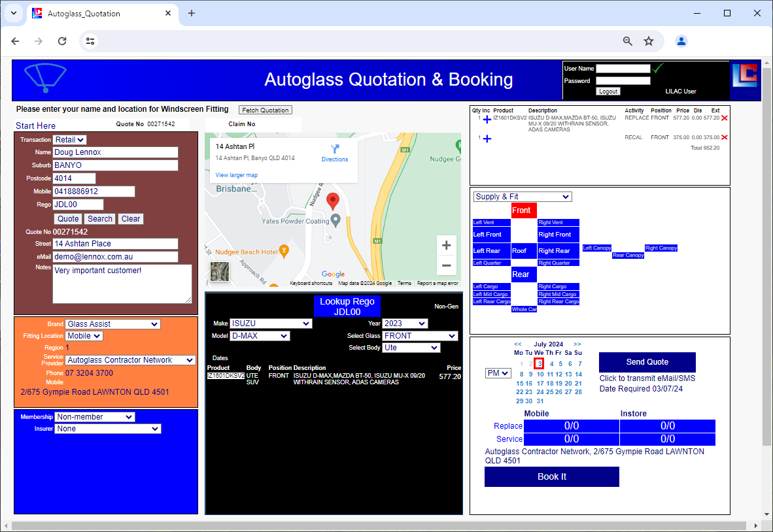773x532 pixels.
Task: Click the Clear button
Action: [131, 219]
